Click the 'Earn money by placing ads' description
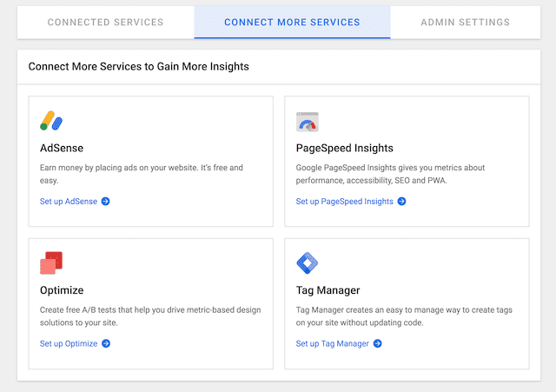 tap(142, 174)
